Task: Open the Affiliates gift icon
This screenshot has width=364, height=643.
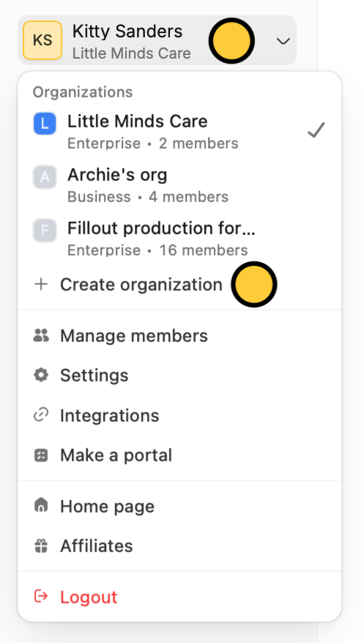Action: [41, 546]
